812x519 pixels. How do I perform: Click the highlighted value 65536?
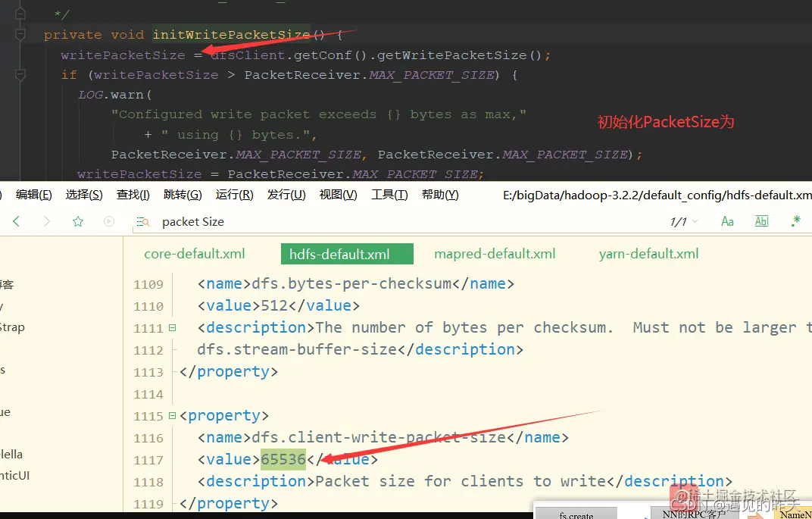coord(283,459)
